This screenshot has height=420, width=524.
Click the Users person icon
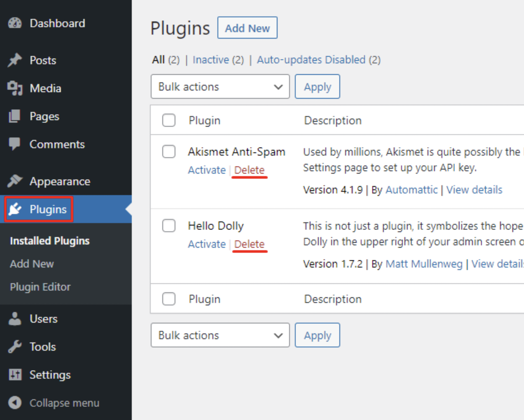click(15, 319)
